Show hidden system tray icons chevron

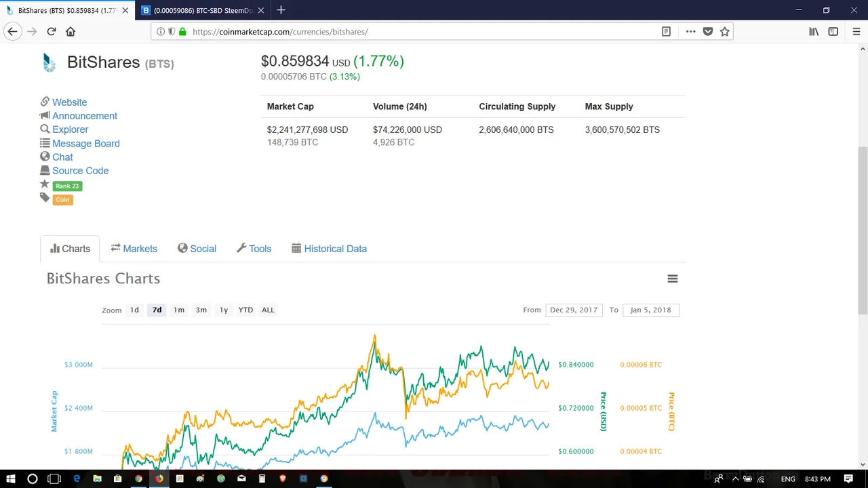point(735,479)
